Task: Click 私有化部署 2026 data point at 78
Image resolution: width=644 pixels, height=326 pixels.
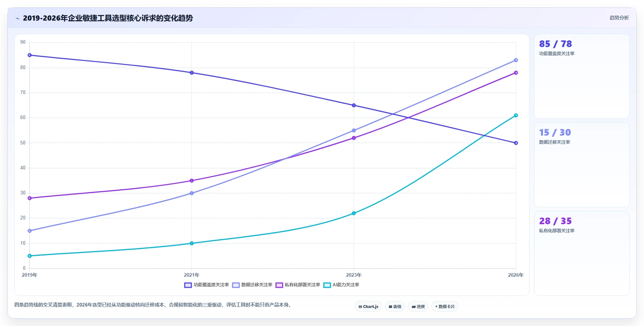Action: click(x=516, y=73)
